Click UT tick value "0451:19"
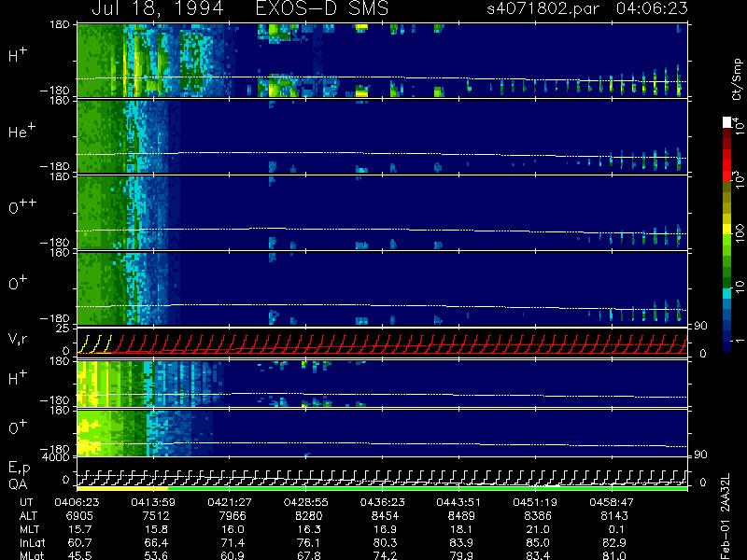747x560 pixels. pyautogui.click(x=535, y=502)
